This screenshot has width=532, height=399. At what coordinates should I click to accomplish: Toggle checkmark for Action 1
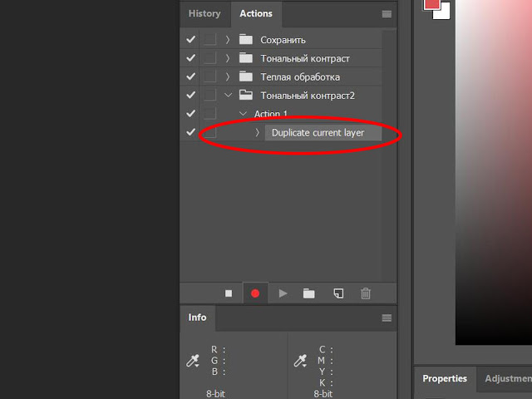pos(190,113)
